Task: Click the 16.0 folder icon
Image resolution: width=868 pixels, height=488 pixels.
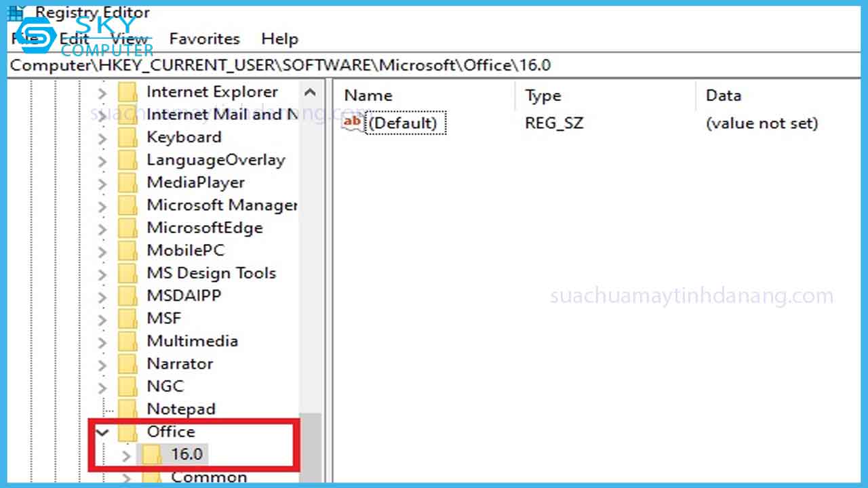Action: tap(152, 455)
